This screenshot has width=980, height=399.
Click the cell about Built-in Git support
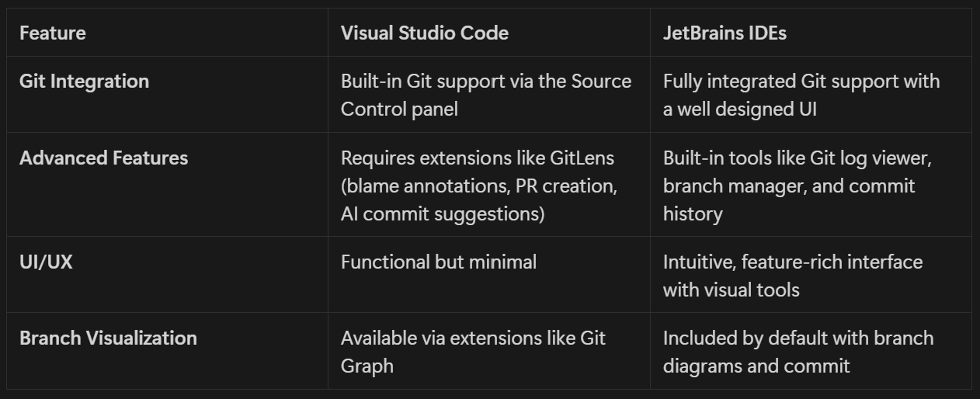pyautogui.click(x=488, y=95)
